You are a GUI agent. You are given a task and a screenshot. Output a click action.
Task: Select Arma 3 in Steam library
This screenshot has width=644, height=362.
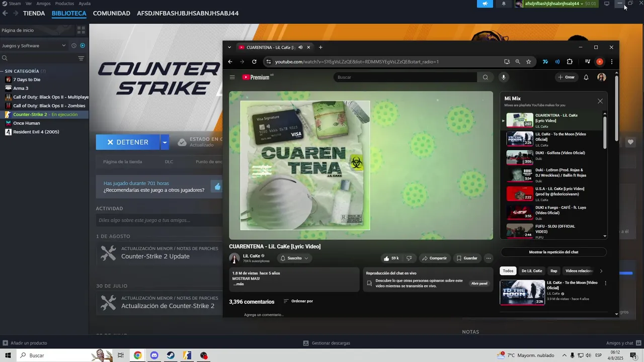coord(21,88)
